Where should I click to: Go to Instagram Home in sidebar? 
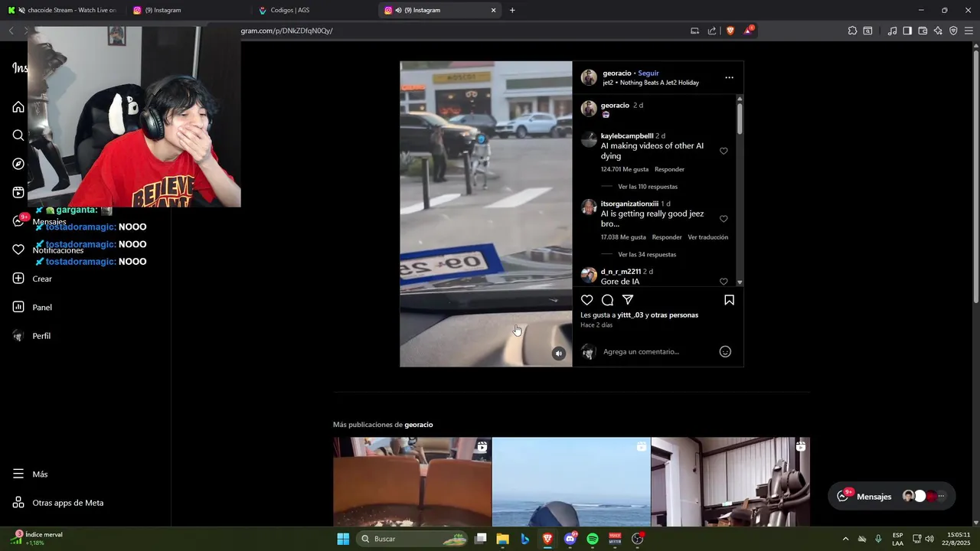(x=18, y=106)
